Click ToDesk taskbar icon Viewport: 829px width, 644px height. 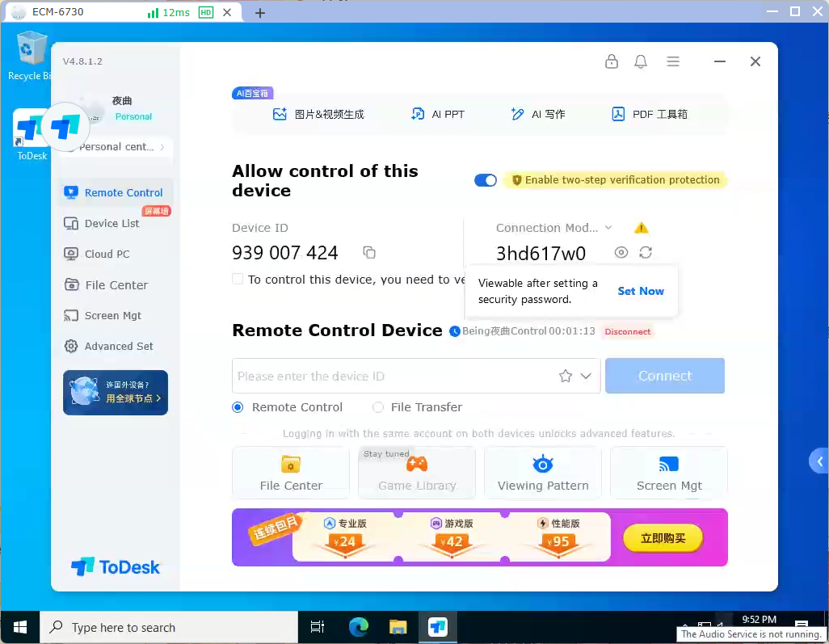pos(437,627)
